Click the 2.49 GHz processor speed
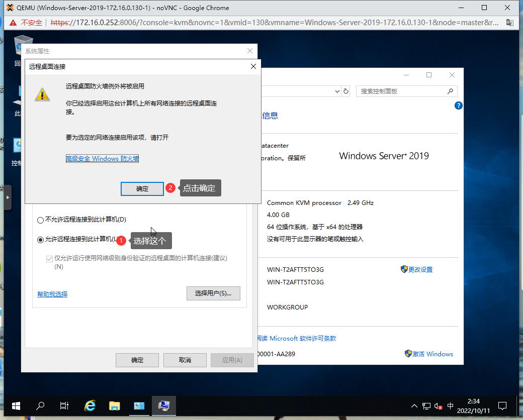Viewport: 523px width, 420px height. coord(361,202)
